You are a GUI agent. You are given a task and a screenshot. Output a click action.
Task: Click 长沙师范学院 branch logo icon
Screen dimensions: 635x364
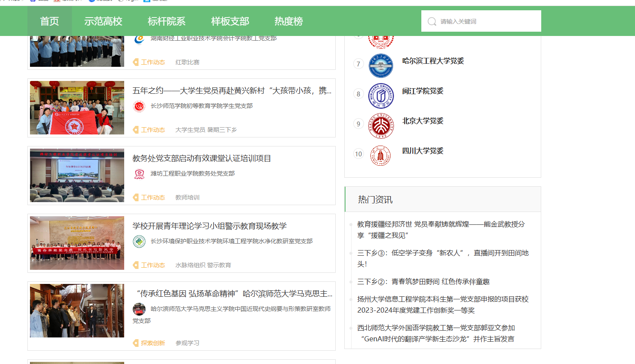tap(139, 106)
